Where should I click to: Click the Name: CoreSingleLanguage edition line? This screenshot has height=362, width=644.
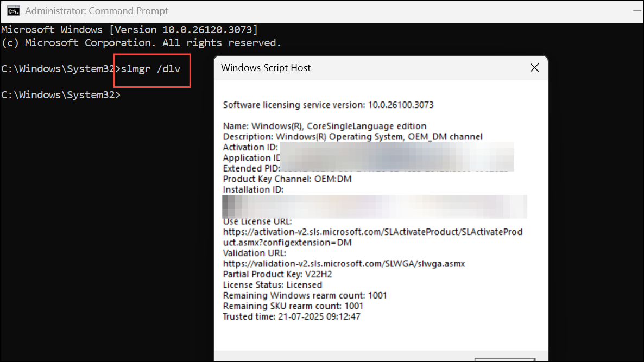click(x=325, y=126)
